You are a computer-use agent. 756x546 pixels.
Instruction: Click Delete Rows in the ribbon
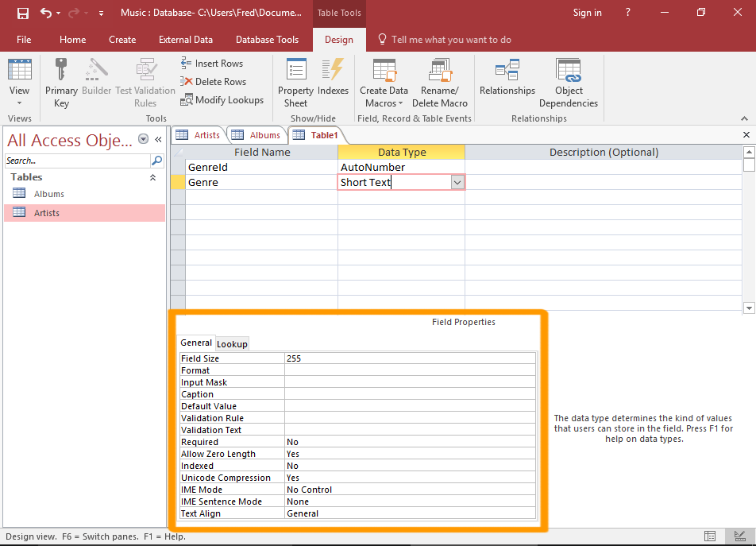point(213,82)
